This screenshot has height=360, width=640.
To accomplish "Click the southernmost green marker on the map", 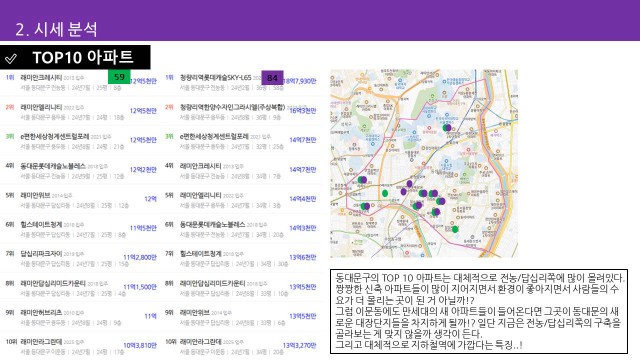I will [x=455, y=229].
